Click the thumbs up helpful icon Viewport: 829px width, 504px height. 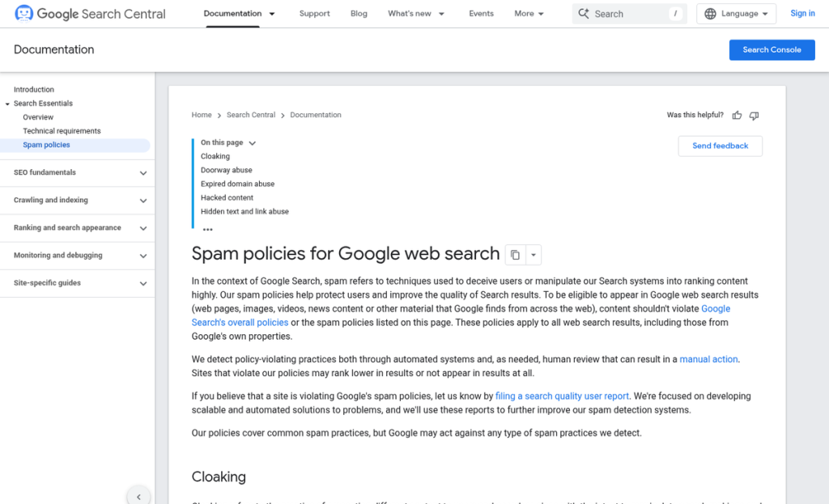point(737,116)
